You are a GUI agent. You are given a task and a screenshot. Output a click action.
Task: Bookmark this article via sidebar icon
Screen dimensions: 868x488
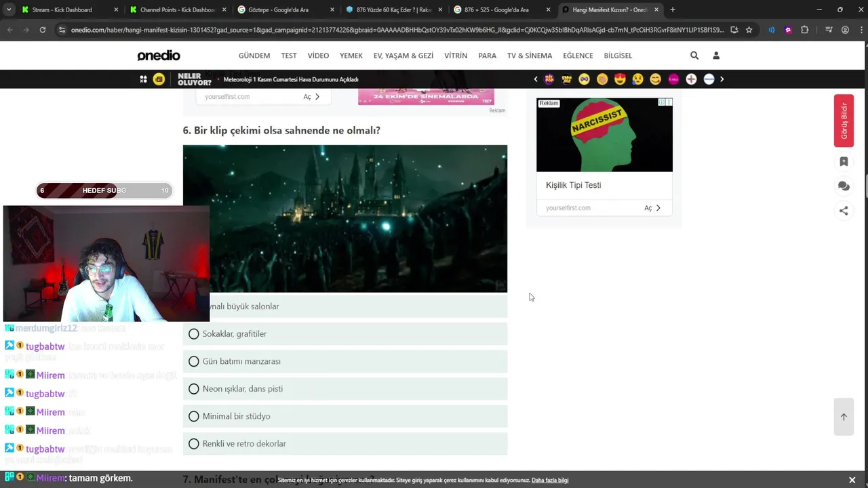point(844,161)
